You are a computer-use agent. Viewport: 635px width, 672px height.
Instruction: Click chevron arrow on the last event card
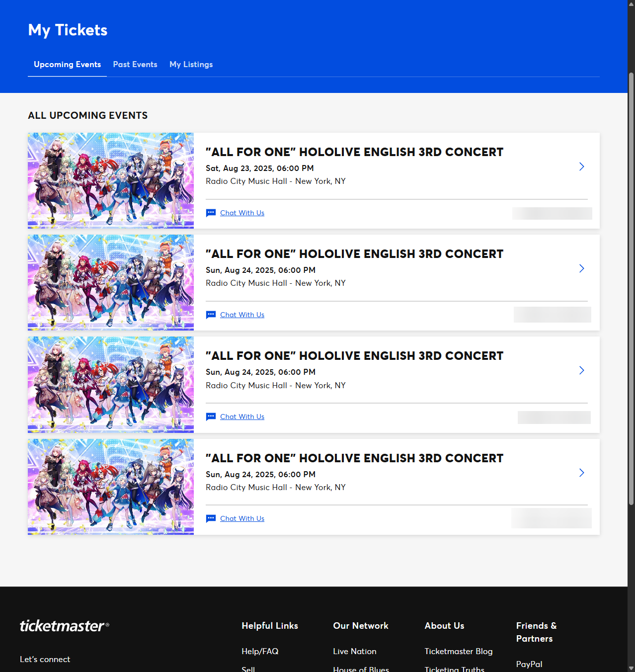coord(581,473)
